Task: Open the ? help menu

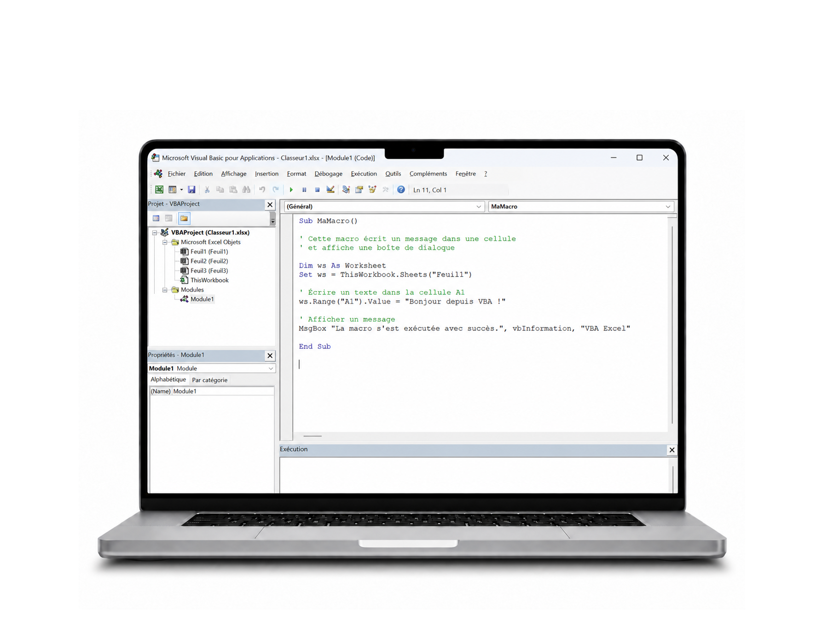Action: (x=486, y=174)
